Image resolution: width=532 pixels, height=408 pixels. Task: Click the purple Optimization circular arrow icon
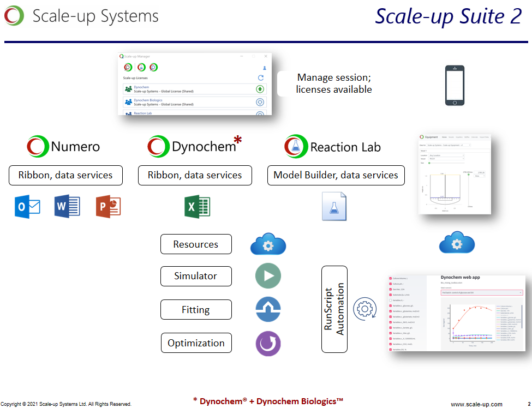coord(268,344)
